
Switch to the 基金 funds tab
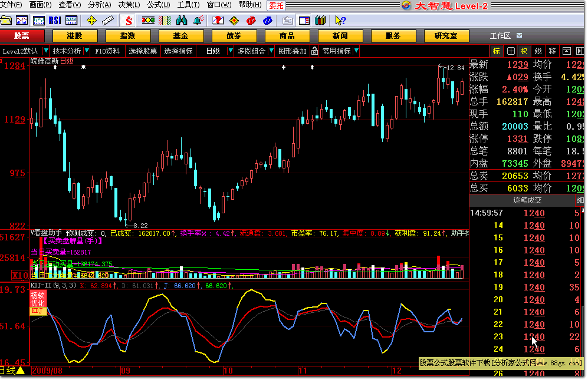[x=181, y=35]
